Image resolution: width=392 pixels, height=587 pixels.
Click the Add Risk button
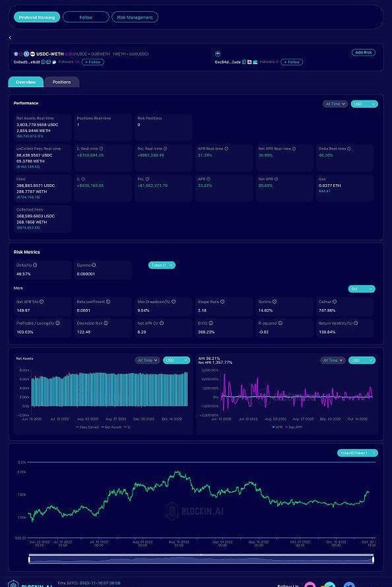click(363, 52)
